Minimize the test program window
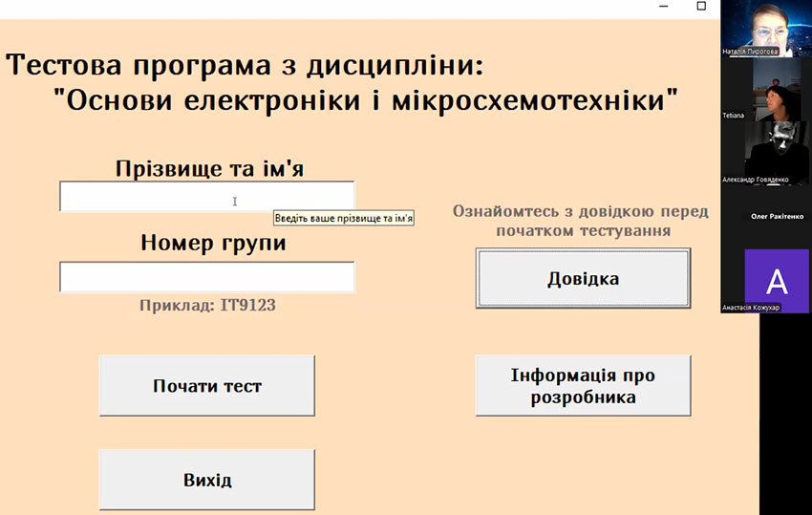 (x=664, y=7)
